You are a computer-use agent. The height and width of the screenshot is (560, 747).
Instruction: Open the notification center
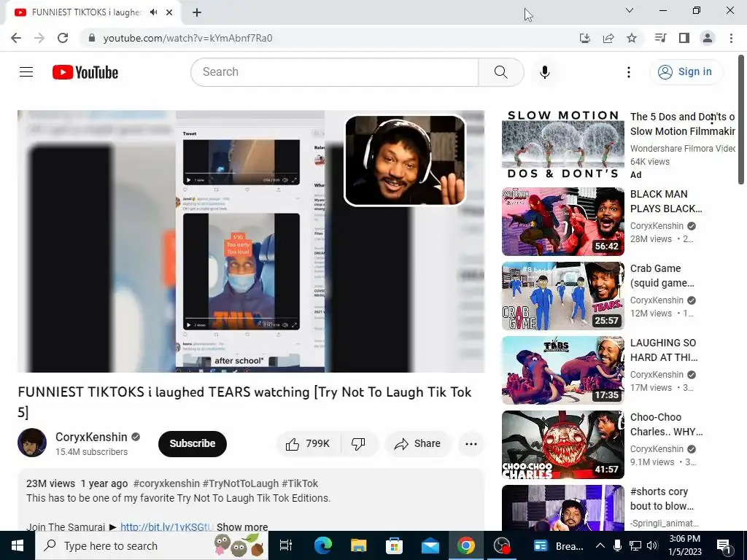(724, 545)
